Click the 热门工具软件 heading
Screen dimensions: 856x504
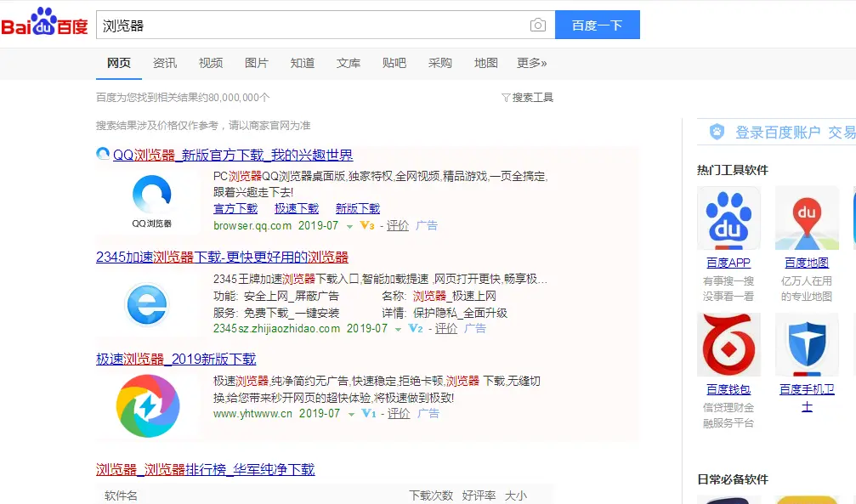[x=733, y=170]
